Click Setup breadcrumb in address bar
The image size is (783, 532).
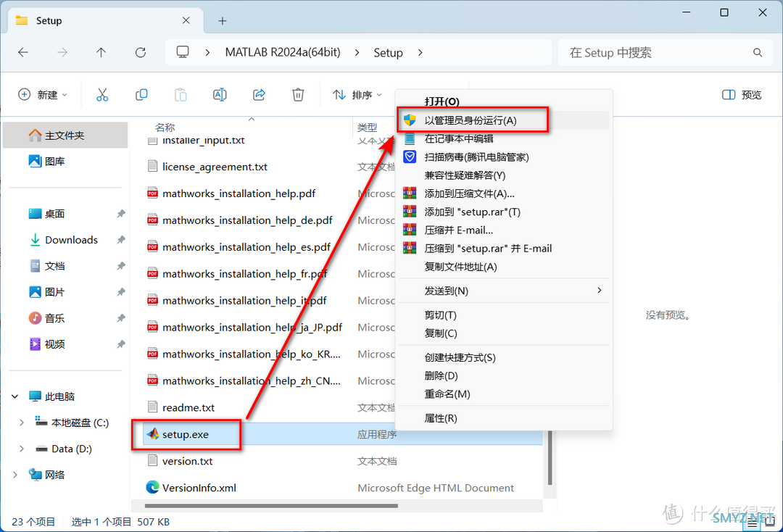388,52
